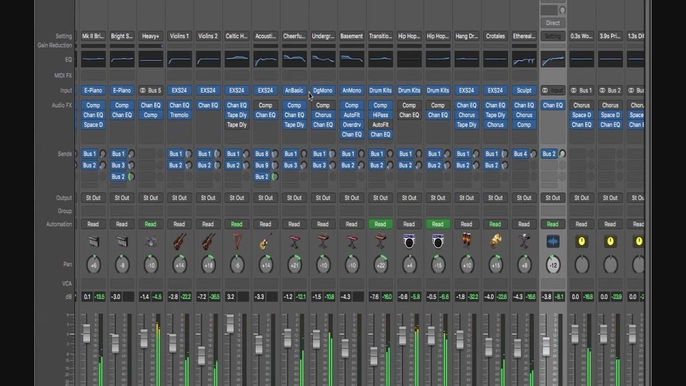Toggle the format button beside Bus 2 input on 3.9s Pri
686x386 pixels.
point(602,91)
